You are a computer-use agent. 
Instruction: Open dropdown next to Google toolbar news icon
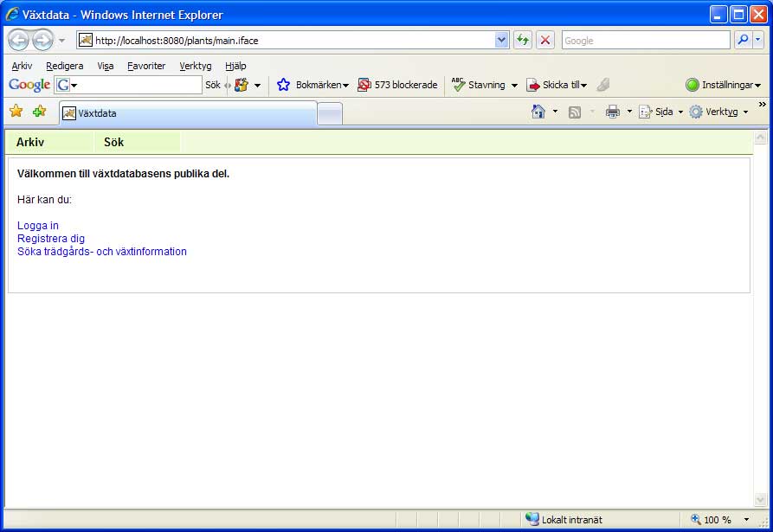point(257,86)
